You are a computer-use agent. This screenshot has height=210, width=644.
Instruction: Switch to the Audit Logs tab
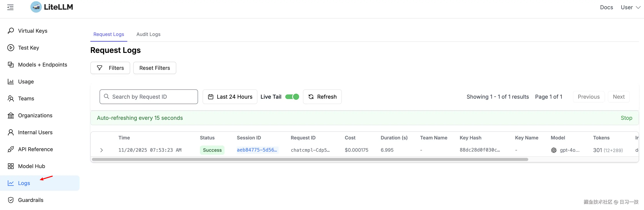[x=148, y=34]
